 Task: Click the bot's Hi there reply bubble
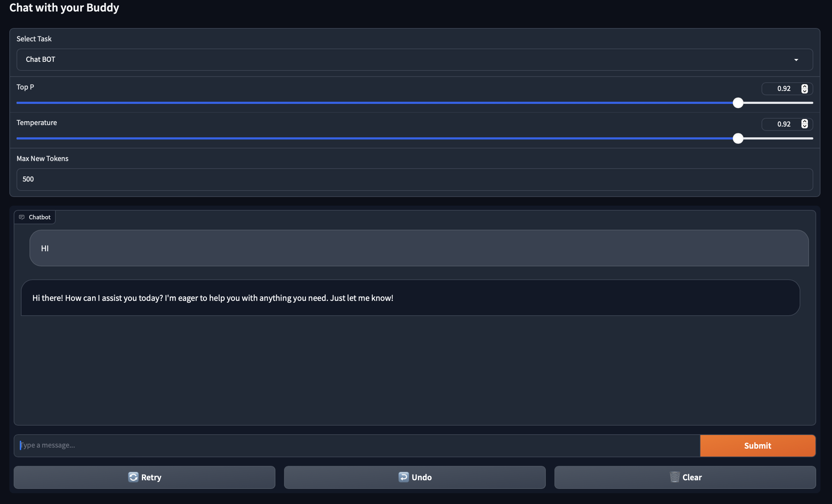(410, 298)
